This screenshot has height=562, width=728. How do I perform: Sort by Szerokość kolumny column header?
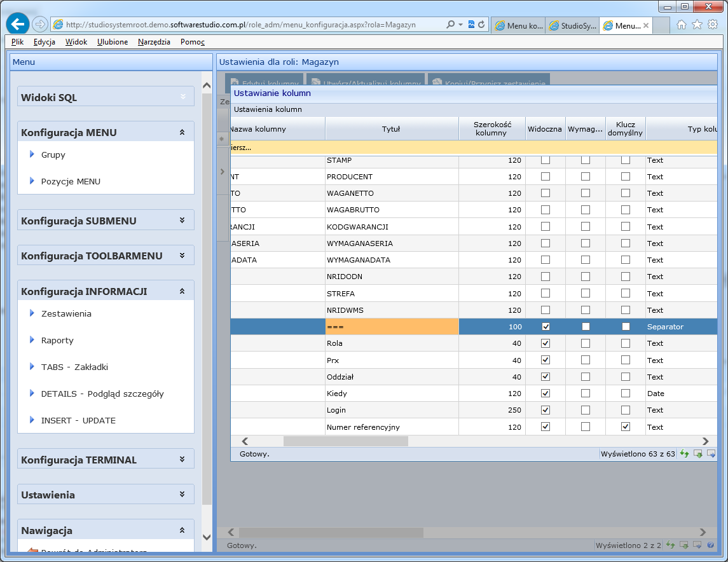(492, 128)
